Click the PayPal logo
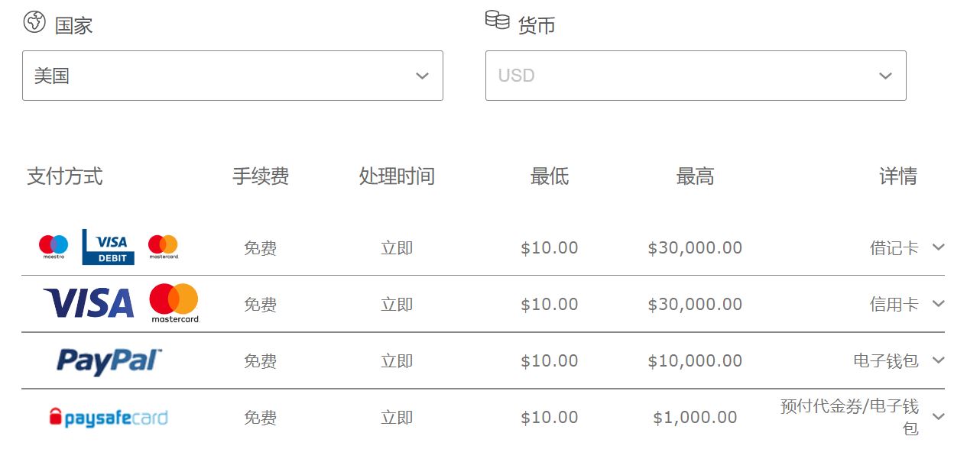This screenshot has width=980, height=462. (x=109, y=360)
